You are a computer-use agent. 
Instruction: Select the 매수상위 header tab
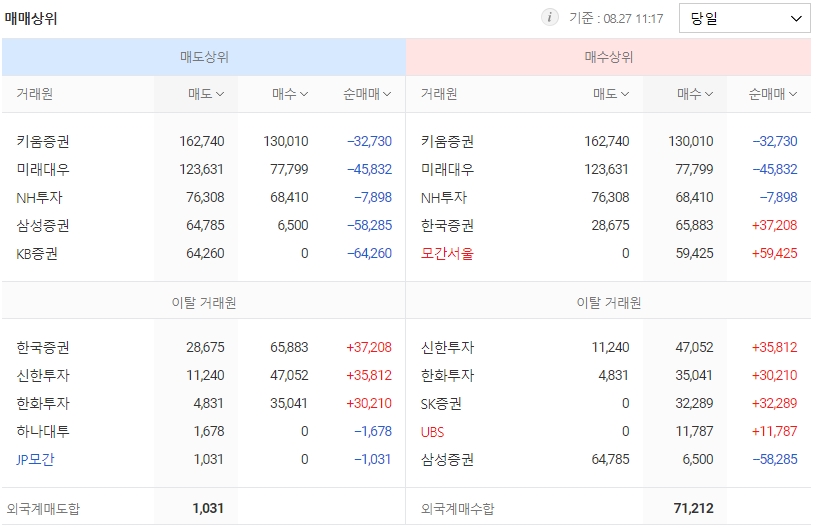click(608, 57)
